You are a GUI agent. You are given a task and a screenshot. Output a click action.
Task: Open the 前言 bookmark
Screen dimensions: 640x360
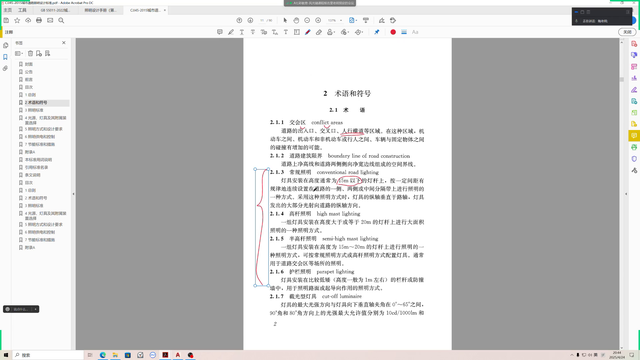(29, 80)
